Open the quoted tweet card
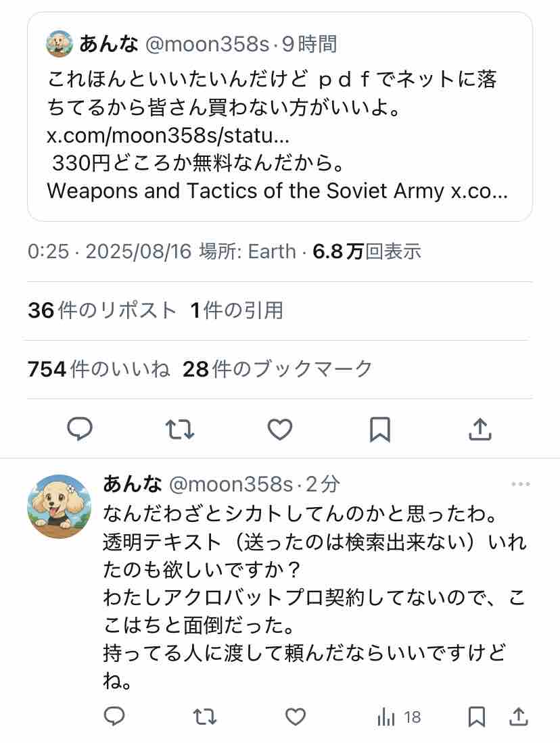 (x=279, y=116)
